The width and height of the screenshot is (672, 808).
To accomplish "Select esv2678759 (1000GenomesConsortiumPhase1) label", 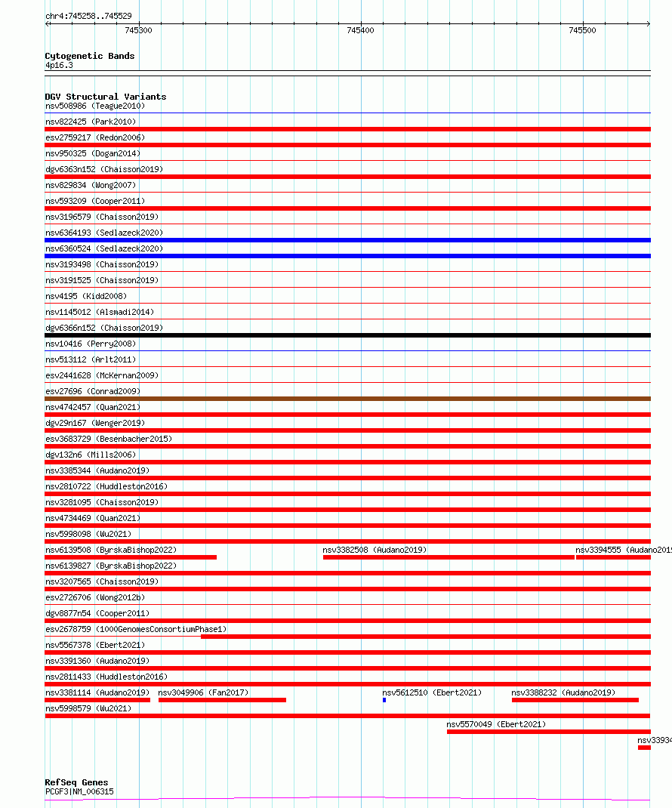I will click(x=136, y=630).
